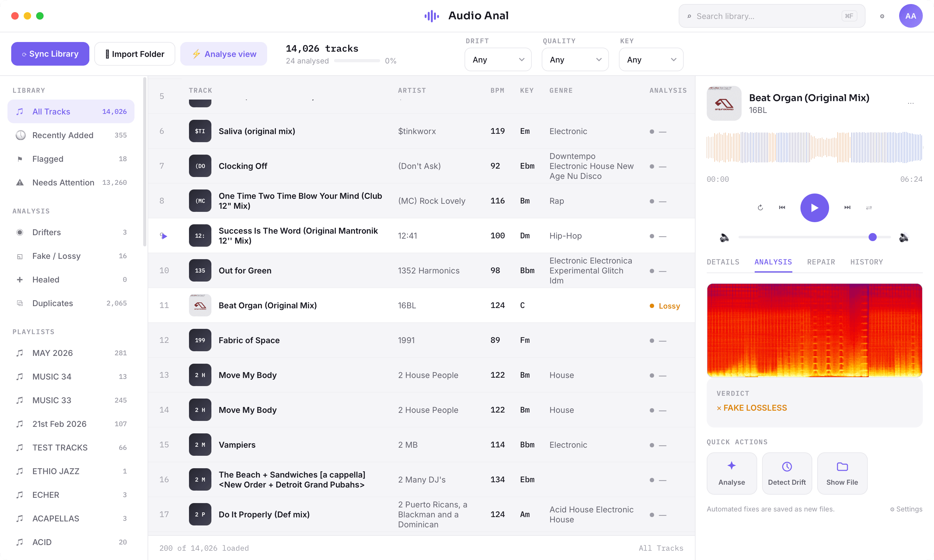Click the settings gear beside the search field
The height and width of the screenshot is (560, 934).
(x=882, y=16)
